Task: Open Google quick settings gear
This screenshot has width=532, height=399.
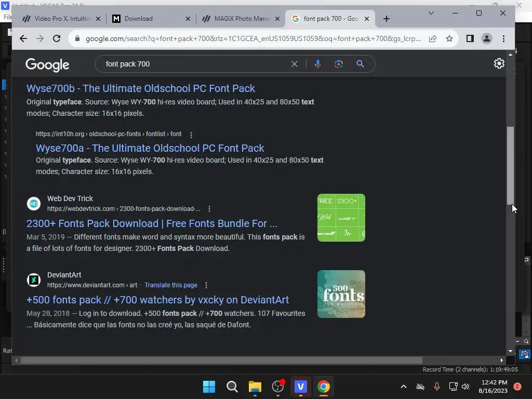Action: coord(499,63)
